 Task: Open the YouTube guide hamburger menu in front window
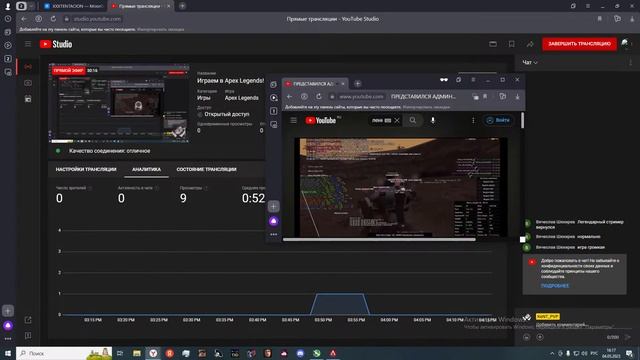point(293,120)
